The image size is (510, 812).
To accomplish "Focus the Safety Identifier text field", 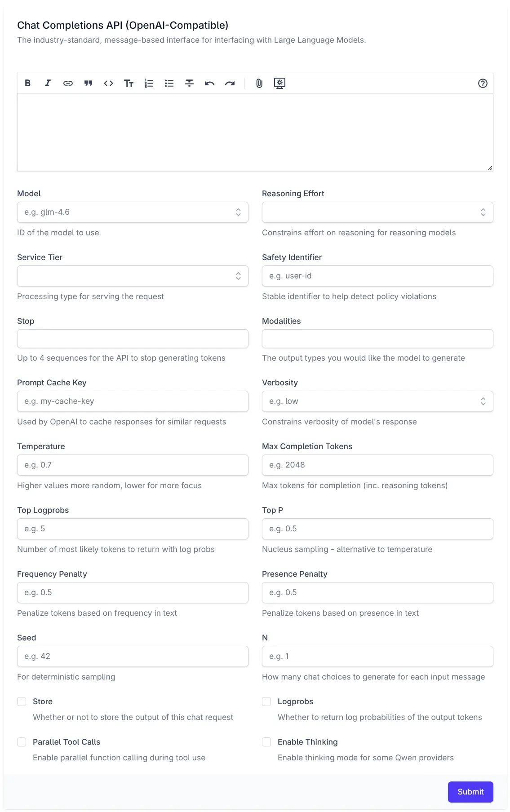I will [x=377, y=276].
